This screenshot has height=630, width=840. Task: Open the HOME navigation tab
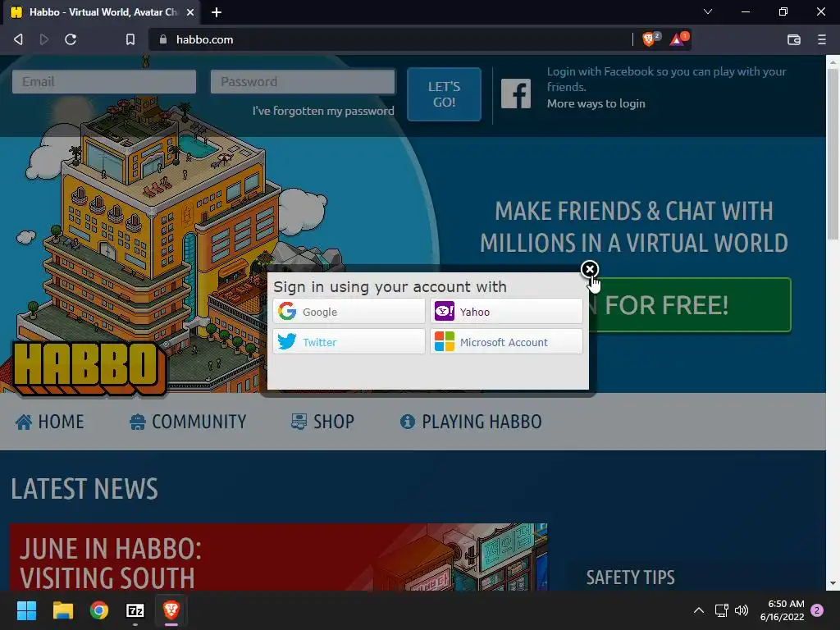[49, 422]
